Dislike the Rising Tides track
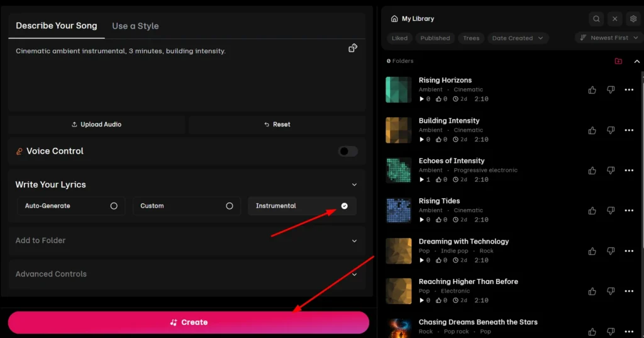Viewport: 644px width, 338px height. point(611,210)
